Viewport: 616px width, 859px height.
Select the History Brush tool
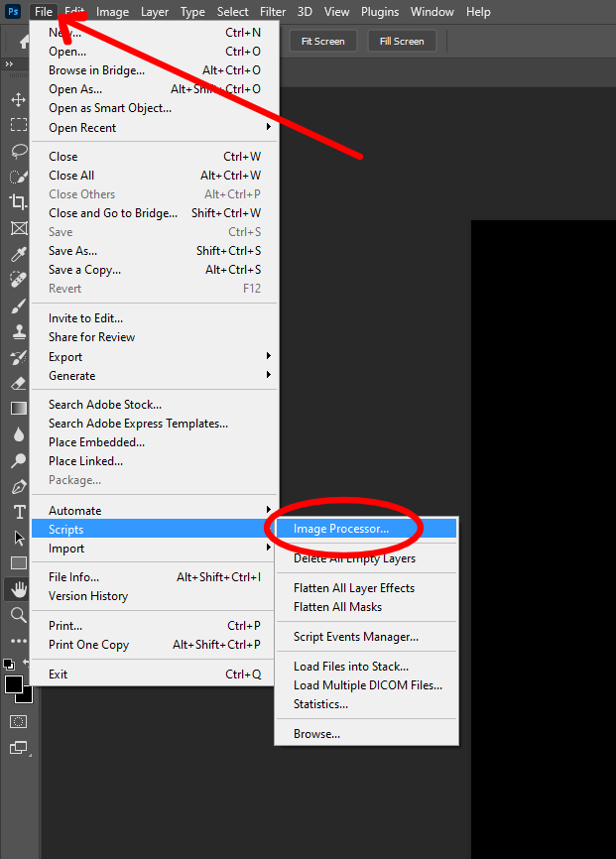point(19,357)
